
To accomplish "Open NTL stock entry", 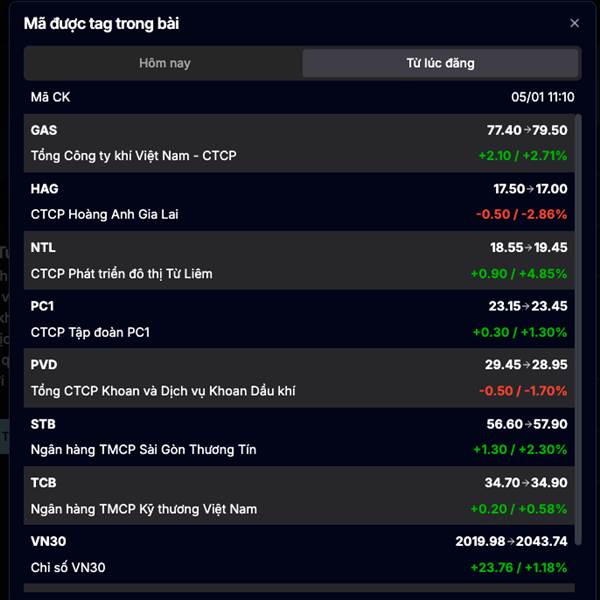I will point(300,260).
